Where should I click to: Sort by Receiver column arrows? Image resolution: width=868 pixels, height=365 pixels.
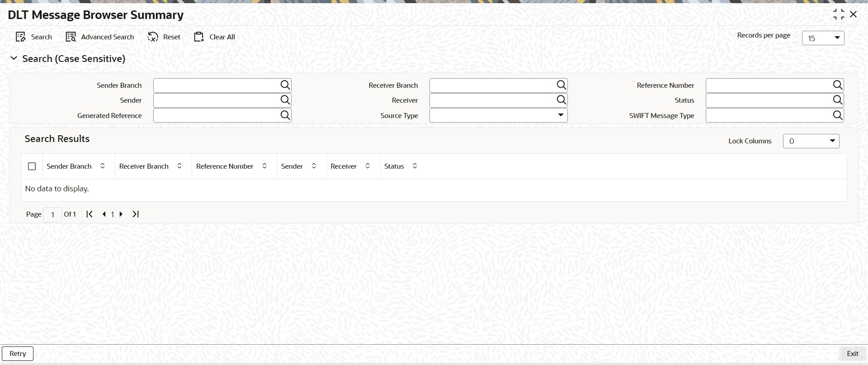tap(368, 166)
